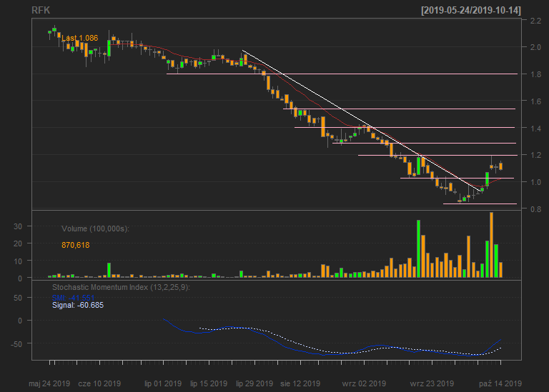Screen dimensions: 549x392
Task: Click the last candlestick on the price chart
Action: (500, 166)
